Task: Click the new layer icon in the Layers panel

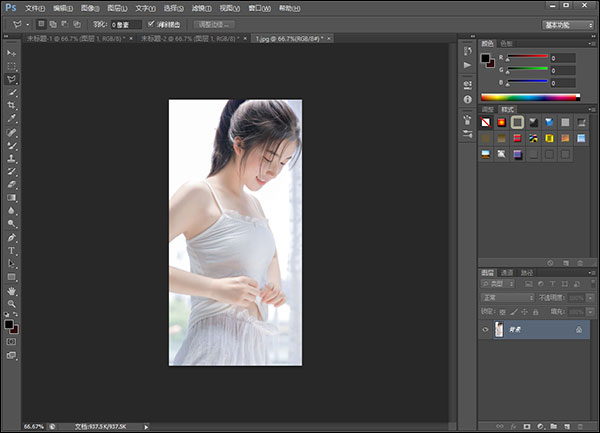Action: pos(567,426)
